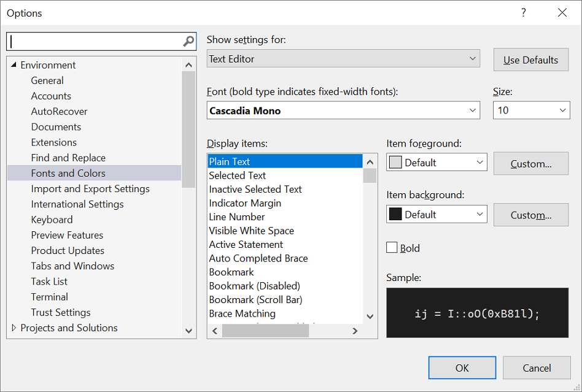The height and width of the screenshot is (392, 582).
Task: Click inside the search input field
Action: 92,41
